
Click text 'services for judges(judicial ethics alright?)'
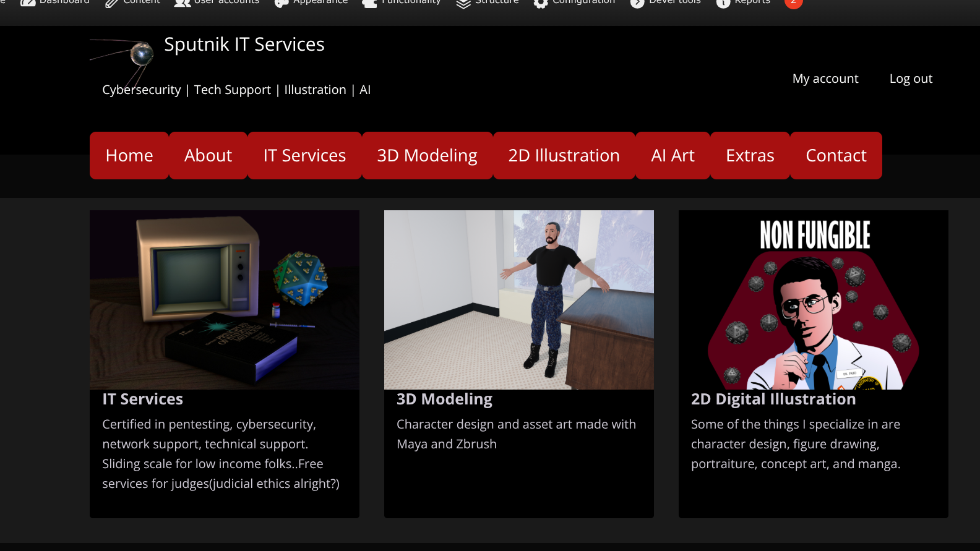(x=221, y=484)
